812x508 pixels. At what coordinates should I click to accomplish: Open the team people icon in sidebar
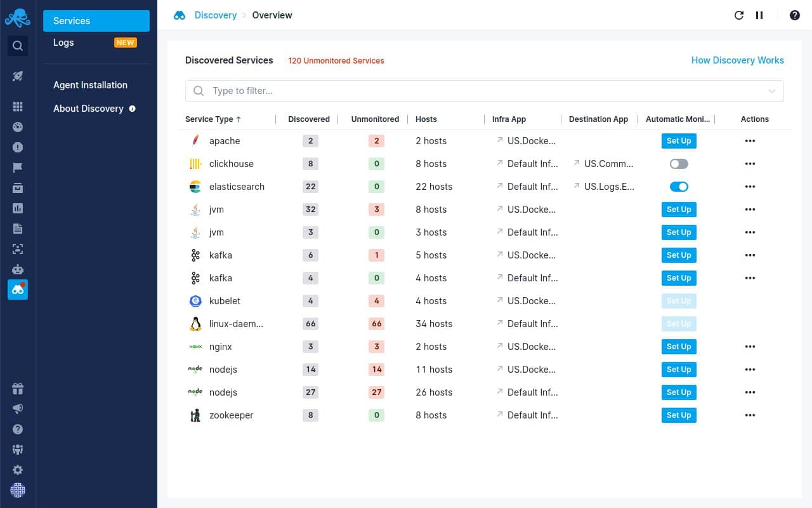coord(18,450)
